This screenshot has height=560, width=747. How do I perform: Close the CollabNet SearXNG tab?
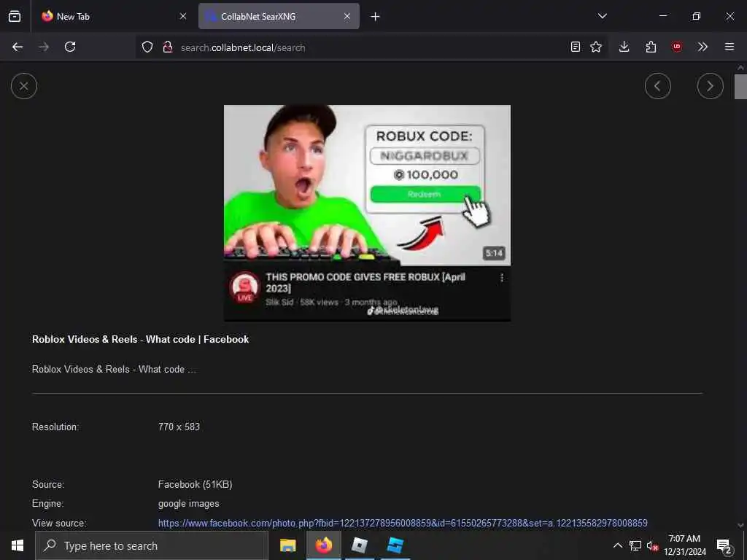click(x=347, y=16)
